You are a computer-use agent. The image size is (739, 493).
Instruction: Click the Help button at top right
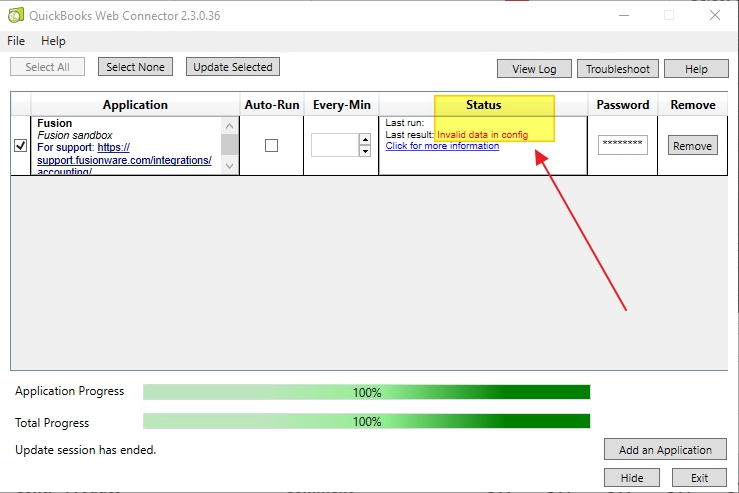(696, 69)
